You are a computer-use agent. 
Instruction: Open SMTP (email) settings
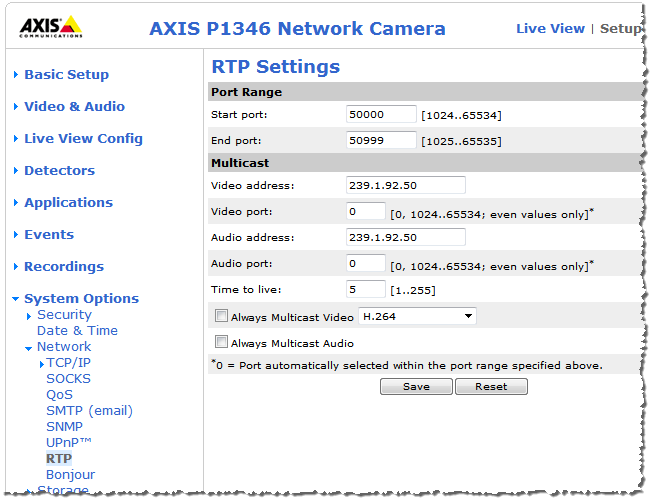point(90,411)
